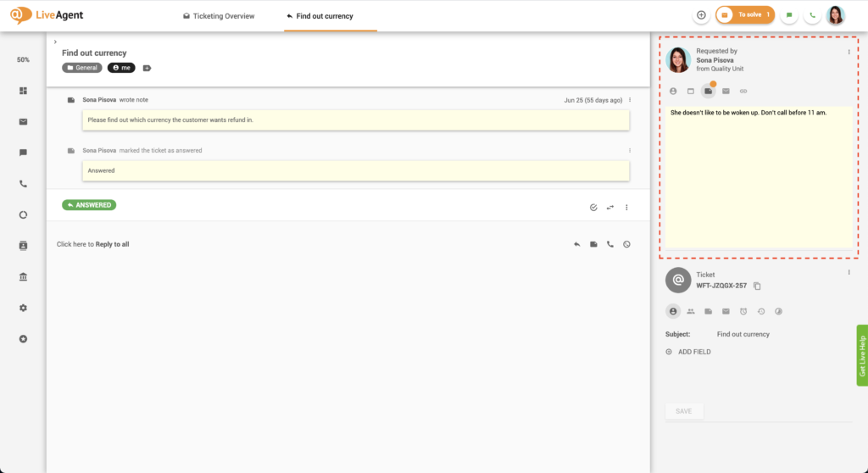Open the three-dot menu on Ticket panel

[x=849, y=272]
